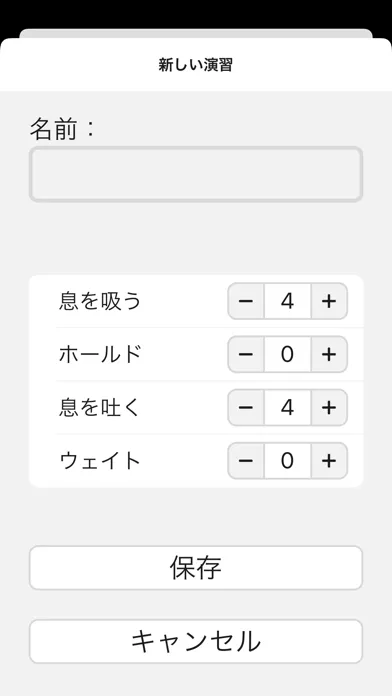Tap the 息を吸う value 4
Viewport: 392px width, 696px height.
(x=288, y=301)
